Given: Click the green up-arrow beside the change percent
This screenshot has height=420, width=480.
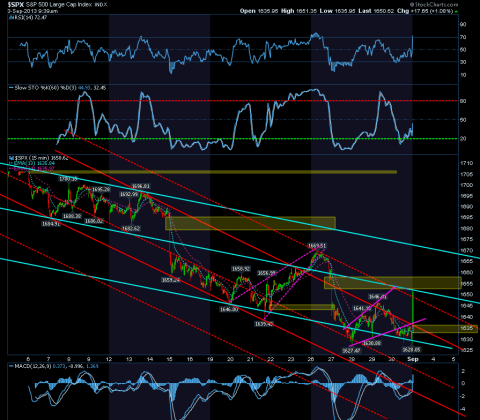Looking at the screenshot, I should tap(456, 11).
